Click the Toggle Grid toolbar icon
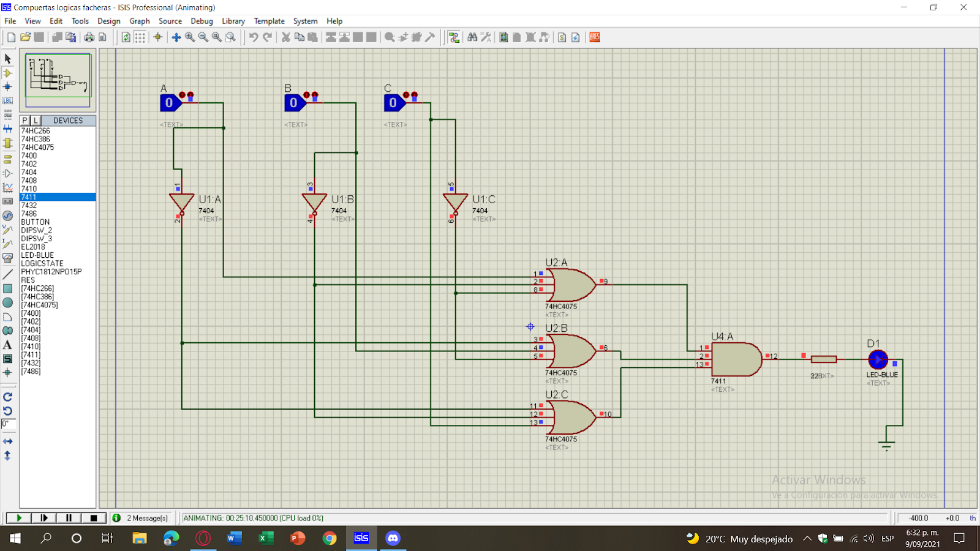Screen dimensions: 980x551 (x=140, y=37)
